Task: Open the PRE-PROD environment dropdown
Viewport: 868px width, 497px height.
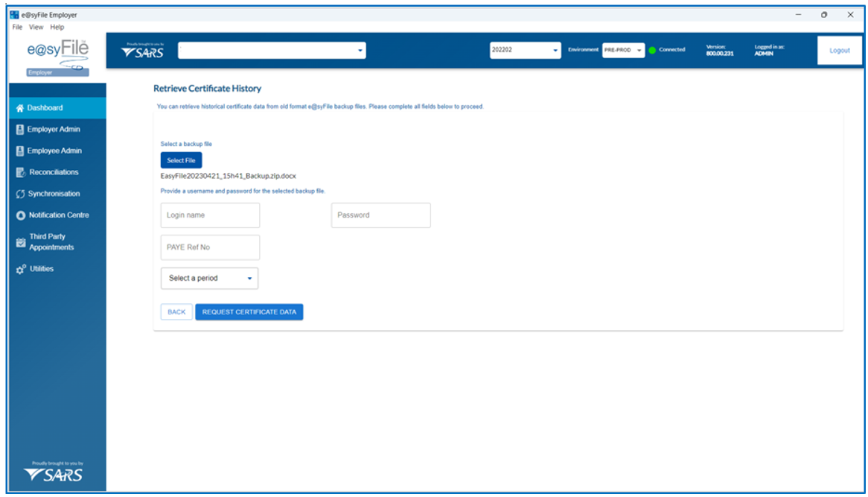Action: point(623,50)
